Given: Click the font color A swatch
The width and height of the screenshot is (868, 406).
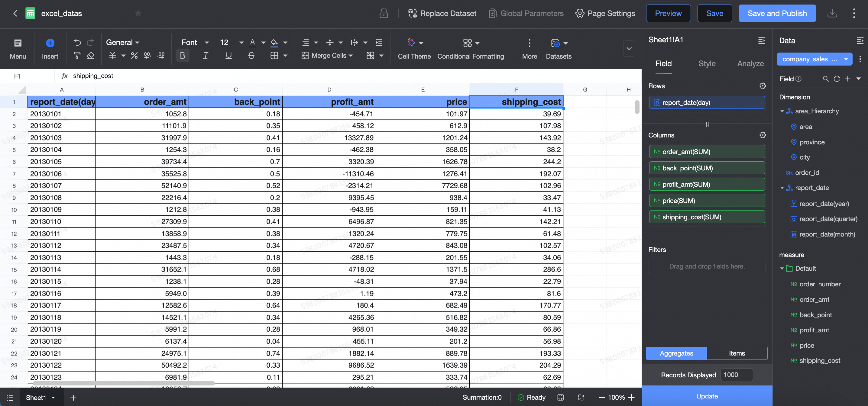Looking at the screenshot, I should [252, 43].
